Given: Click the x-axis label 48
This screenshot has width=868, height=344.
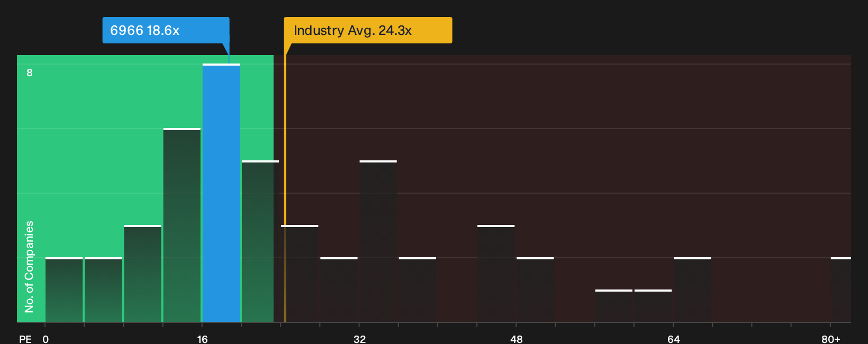Looking at the screenshot, I should [517, 339].
